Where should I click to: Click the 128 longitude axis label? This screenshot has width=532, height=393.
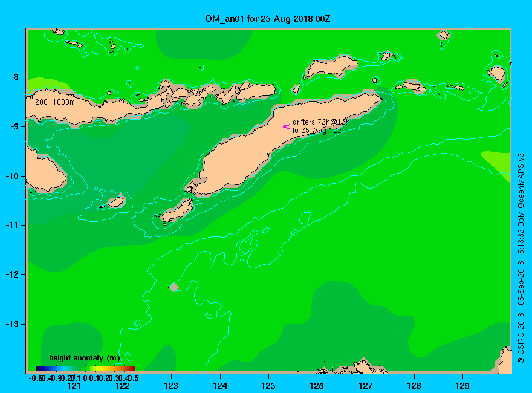click(x=414, y=386)
